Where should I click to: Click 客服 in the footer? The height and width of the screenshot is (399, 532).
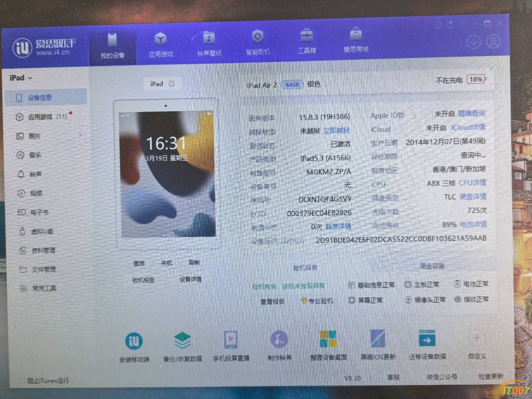tap(393, 377)
